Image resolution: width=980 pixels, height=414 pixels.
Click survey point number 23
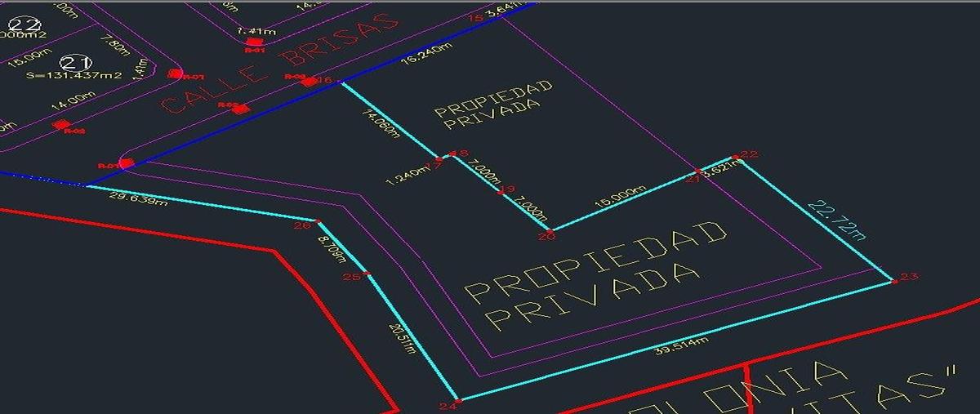pyautogui.click(x=910, y=277)
